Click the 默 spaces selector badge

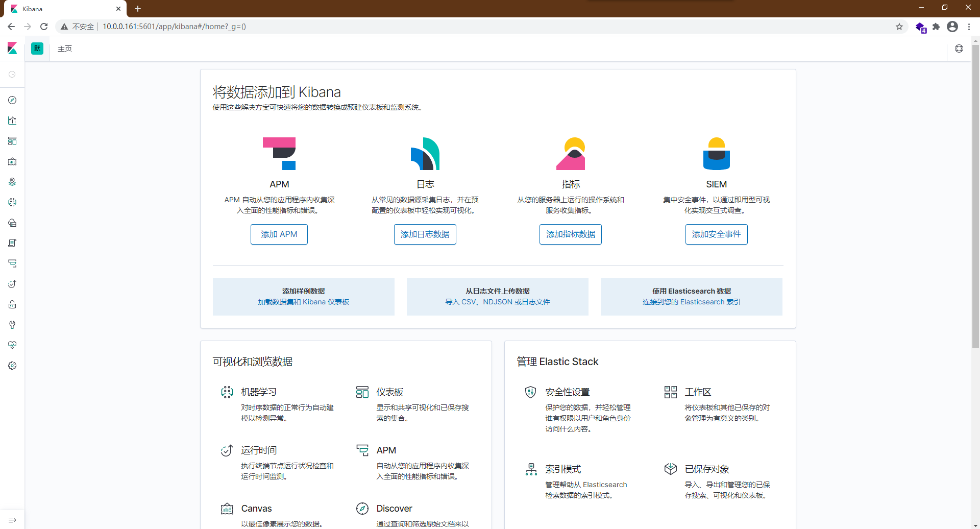37,48
